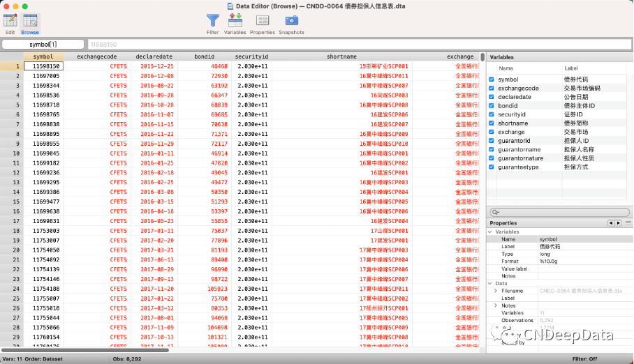Click the Vars: 11 Order: Dataset status
Screen dimensions: 634x364
(x=32, y=358)
